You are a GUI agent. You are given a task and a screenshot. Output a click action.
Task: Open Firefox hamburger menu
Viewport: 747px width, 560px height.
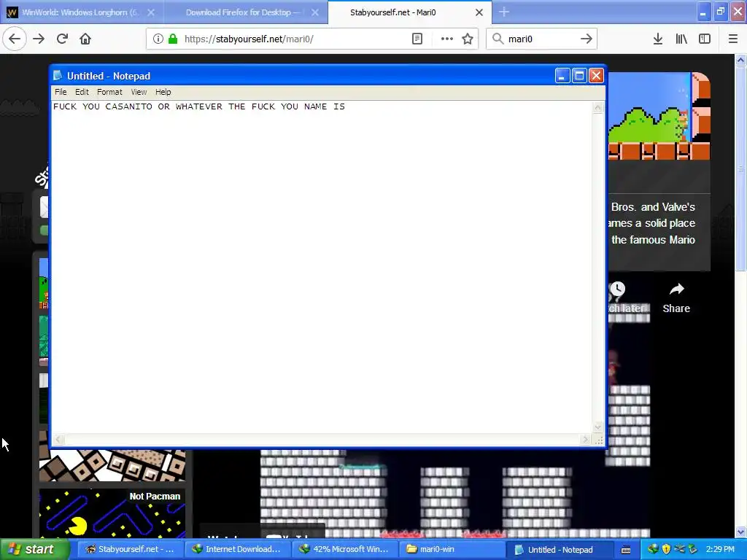click(733, 39)
